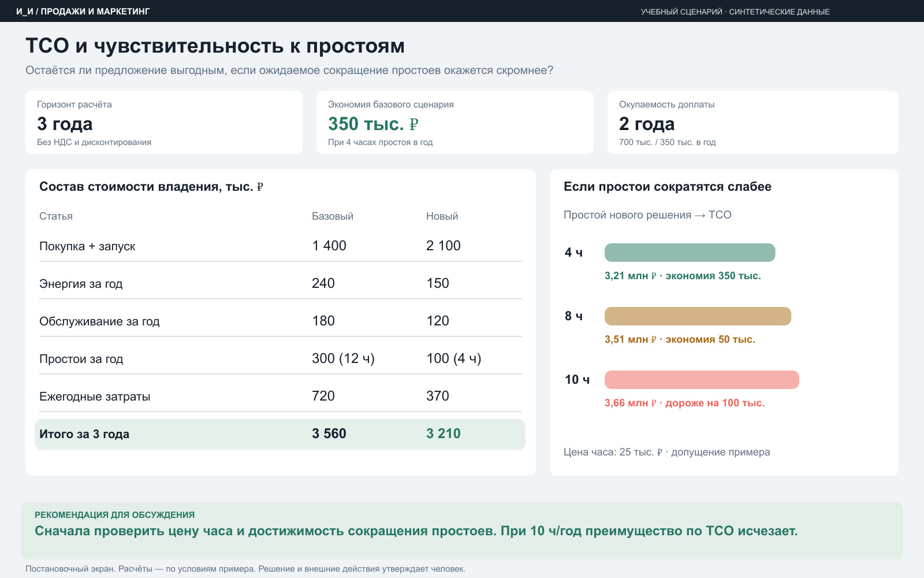Click the new energy value 150
924x578 pixels.
(x=438, y=283)
